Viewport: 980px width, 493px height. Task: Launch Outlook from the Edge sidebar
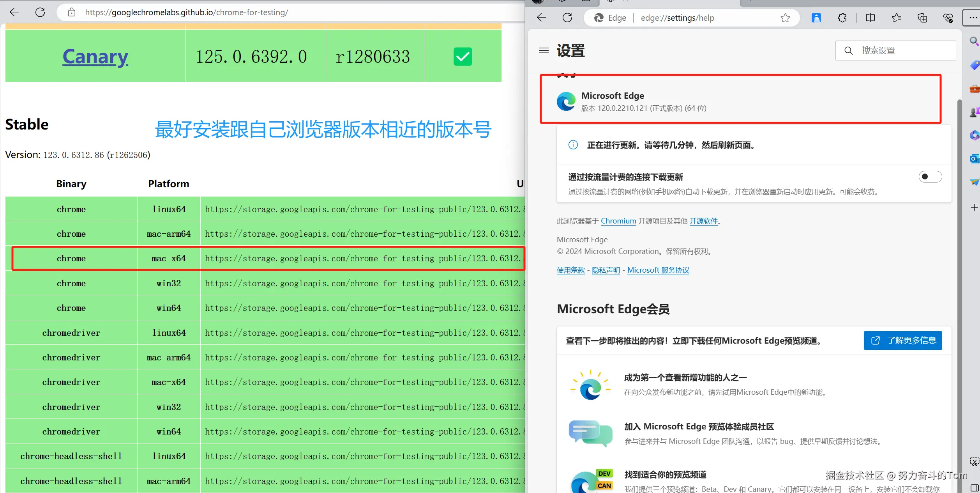coord(975,159)
